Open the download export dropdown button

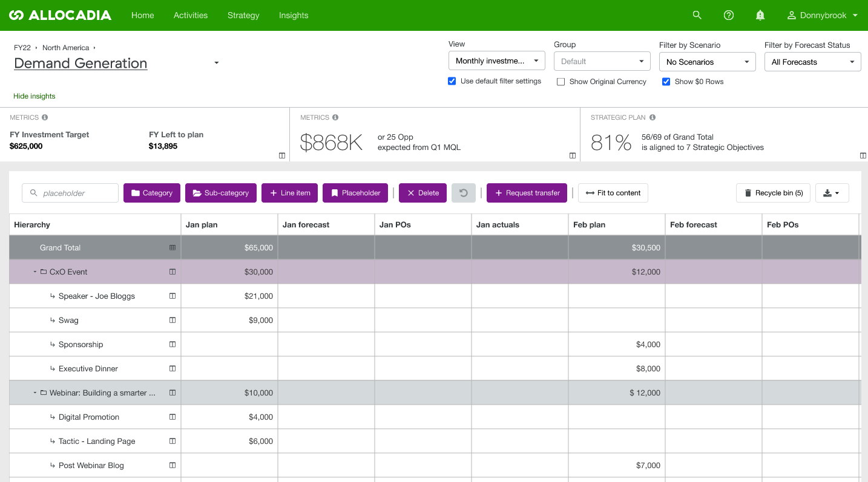coord(832,193)
